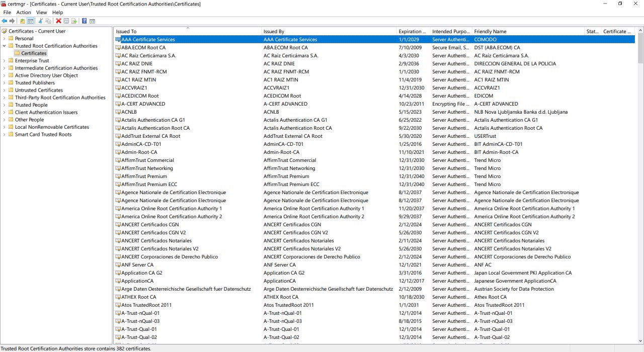This screenshot has width=644, height=352.
Task: Click the Forward arrow toolbar icon
Action: (x=12, y=21)
